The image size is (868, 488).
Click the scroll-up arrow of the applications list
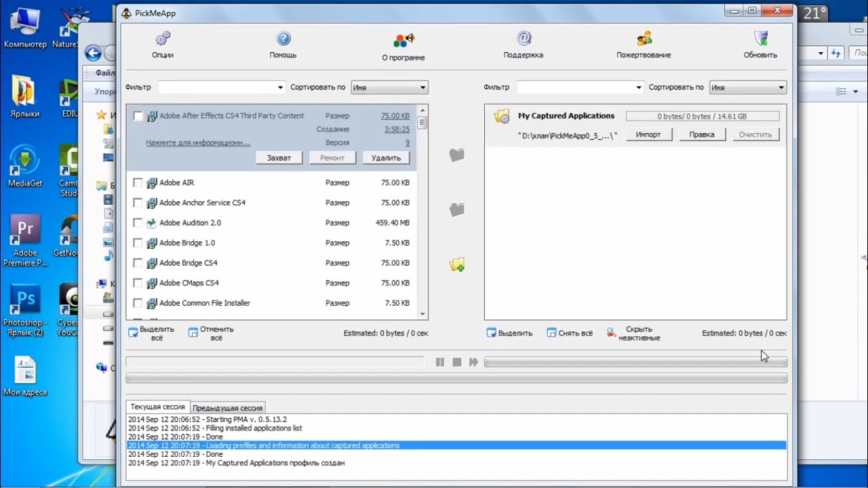[x=423, y=110]
